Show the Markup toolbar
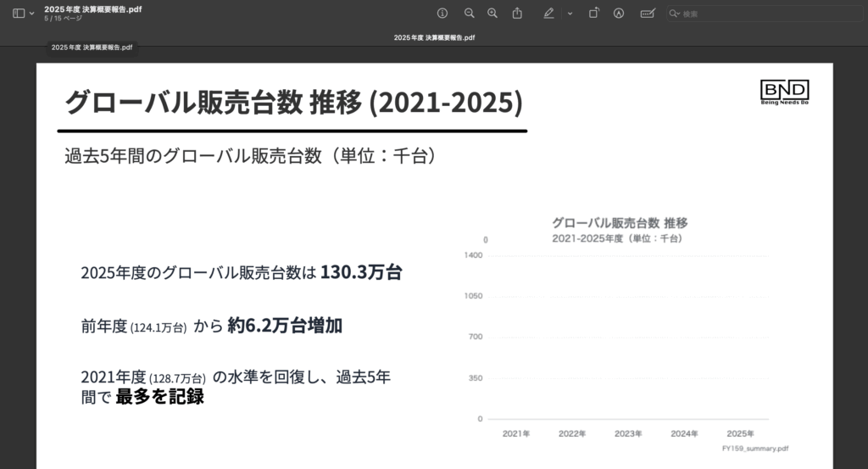The height and width of the screenshot is (469, 868). pyautogui.click(x=619, y=14)
